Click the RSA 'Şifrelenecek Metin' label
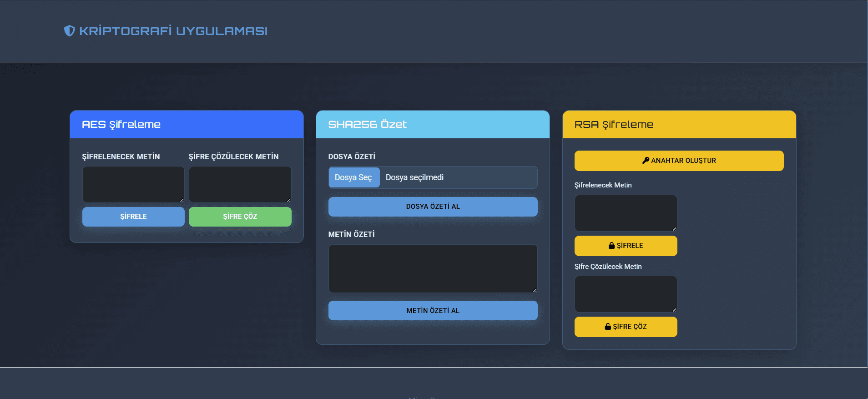 (603, 185)
